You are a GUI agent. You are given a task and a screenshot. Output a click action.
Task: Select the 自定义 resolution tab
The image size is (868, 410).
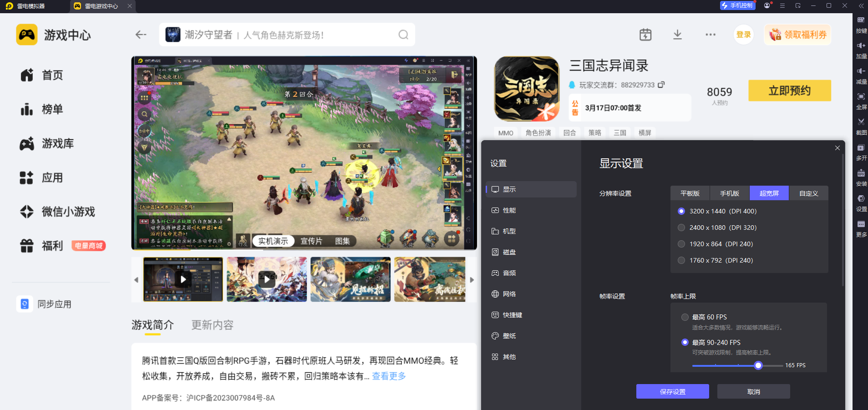809,193
